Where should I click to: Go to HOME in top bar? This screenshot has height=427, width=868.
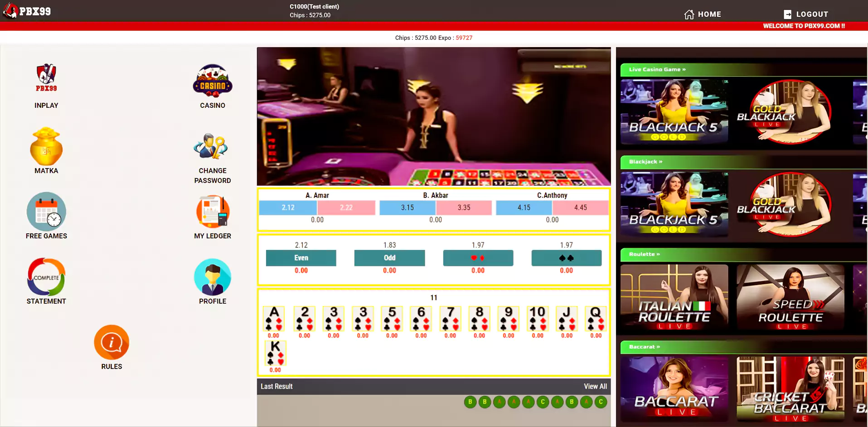click(703, 14)
